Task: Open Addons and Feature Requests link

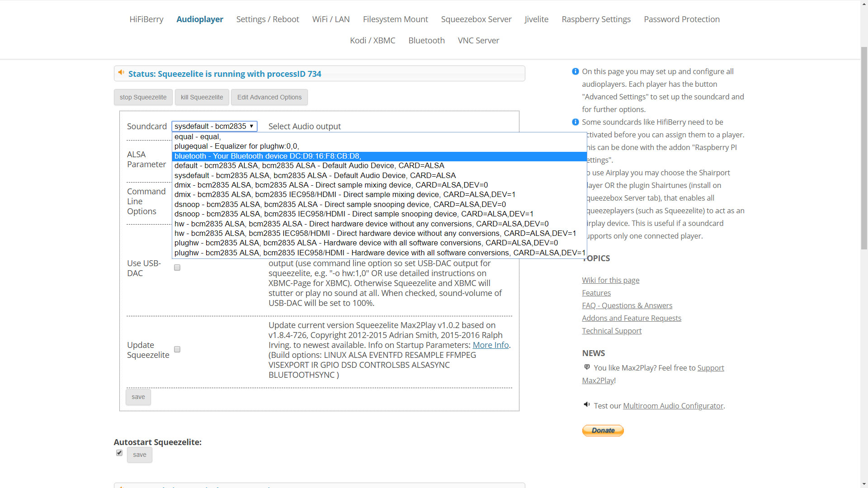Action: (632, 319)
